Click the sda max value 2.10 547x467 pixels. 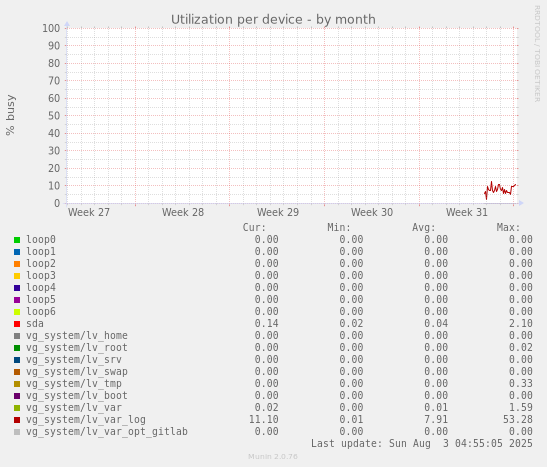pos(520,324)
